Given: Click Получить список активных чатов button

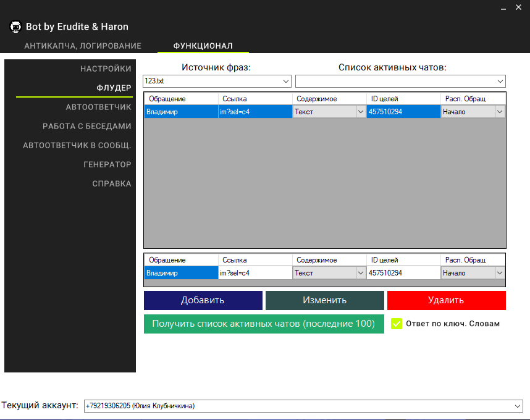Looking at the screenshot, I should [264, 324].
